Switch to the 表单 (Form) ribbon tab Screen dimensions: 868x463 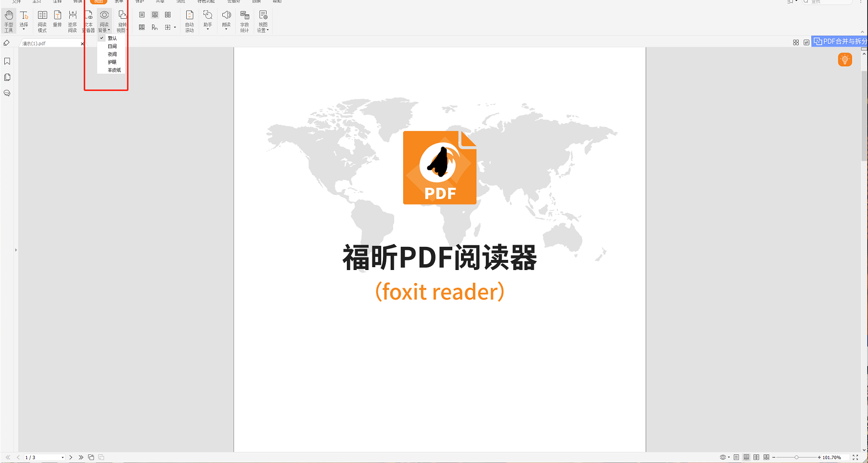[x=118, y=1]
